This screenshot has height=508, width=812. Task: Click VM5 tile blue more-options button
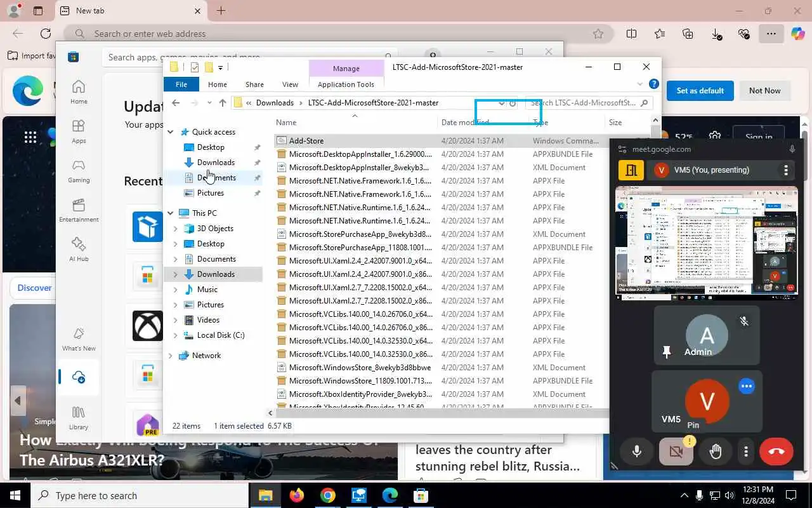coord(747,386)
